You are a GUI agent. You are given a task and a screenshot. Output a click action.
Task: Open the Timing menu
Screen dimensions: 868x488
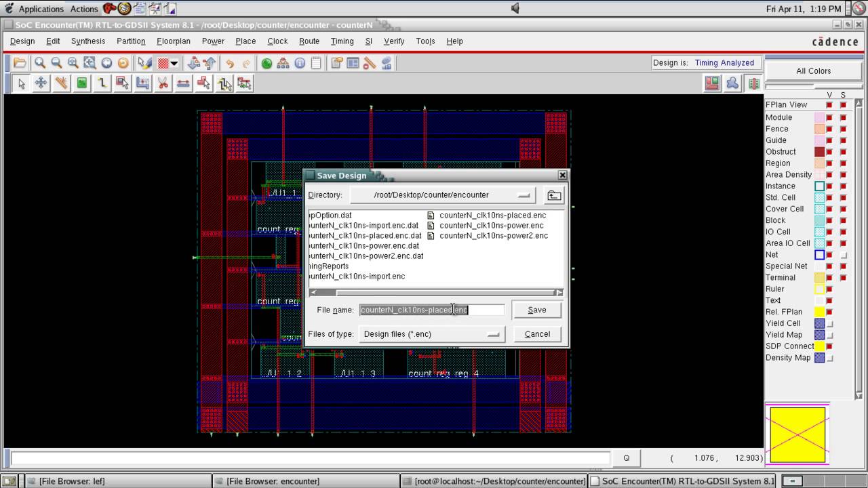pyautogui.click(x=342, y=41)
